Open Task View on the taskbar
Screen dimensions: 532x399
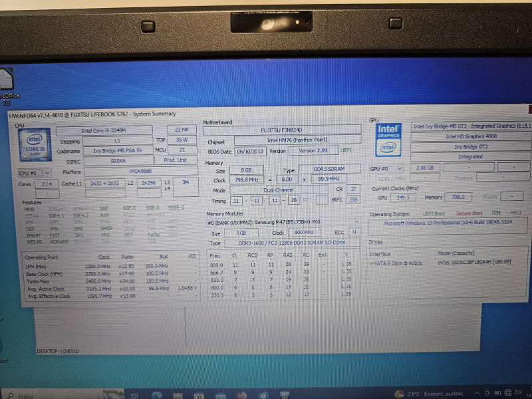click(134, 395)
